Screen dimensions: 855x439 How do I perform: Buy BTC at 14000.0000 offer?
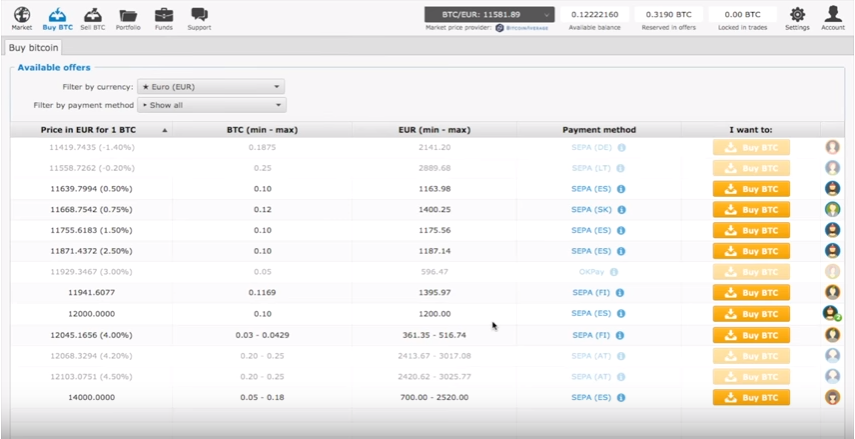751,398
